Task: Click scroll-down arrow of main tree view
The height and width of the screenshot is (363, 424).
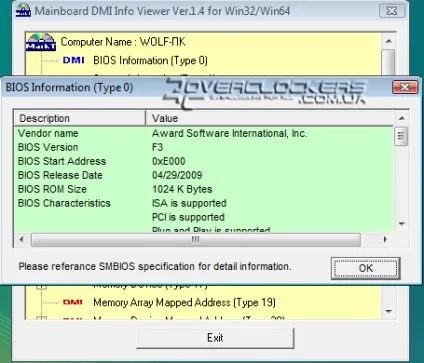Action: [388, 311]
